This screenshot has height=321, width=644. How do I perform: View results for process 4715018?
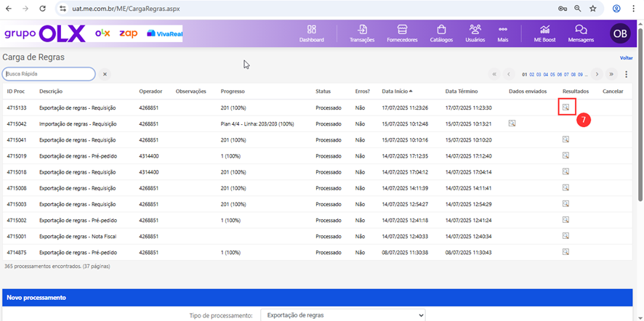click(x=565, y=171)
